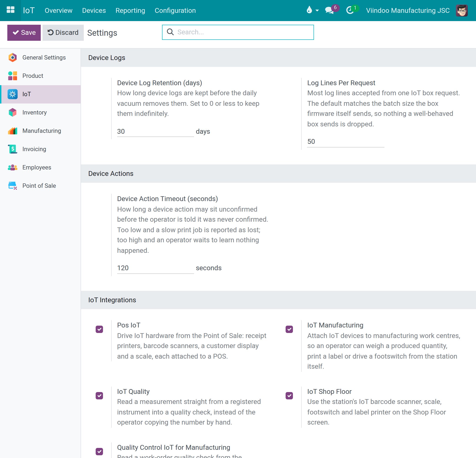Expand the debug dropdown caret

317,11
